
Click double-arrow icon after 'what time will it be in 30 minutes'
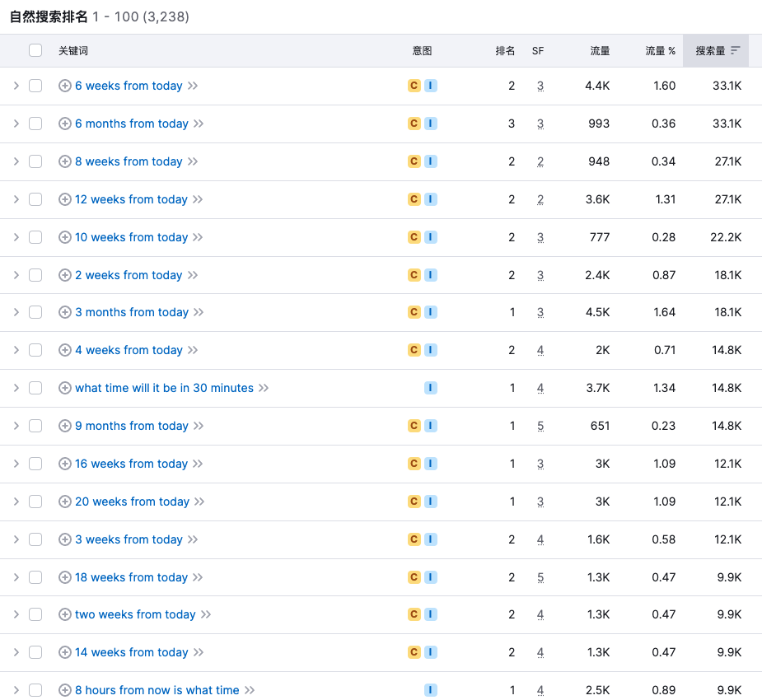pos(264,388)
